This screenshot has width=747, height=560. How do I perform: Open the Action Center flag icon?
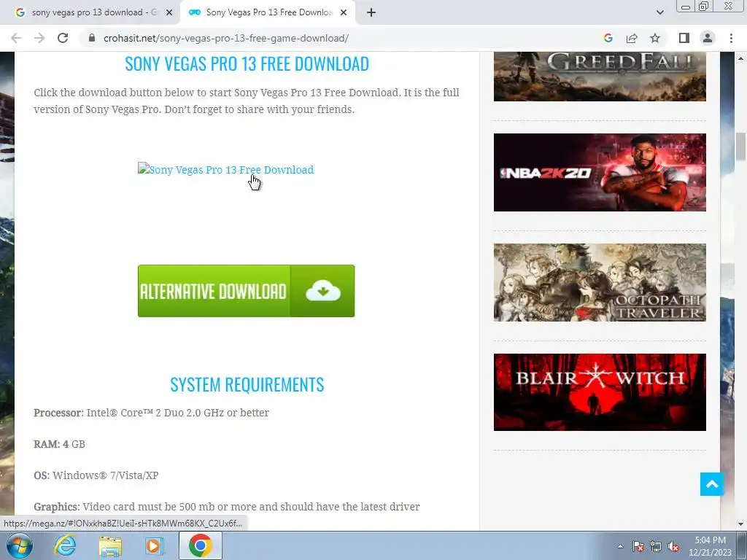(638, 546)
